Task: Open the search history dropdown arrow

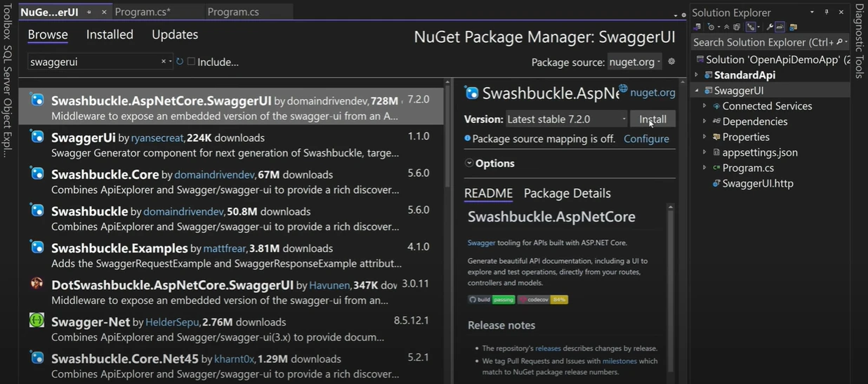Action: pos(170,62)
